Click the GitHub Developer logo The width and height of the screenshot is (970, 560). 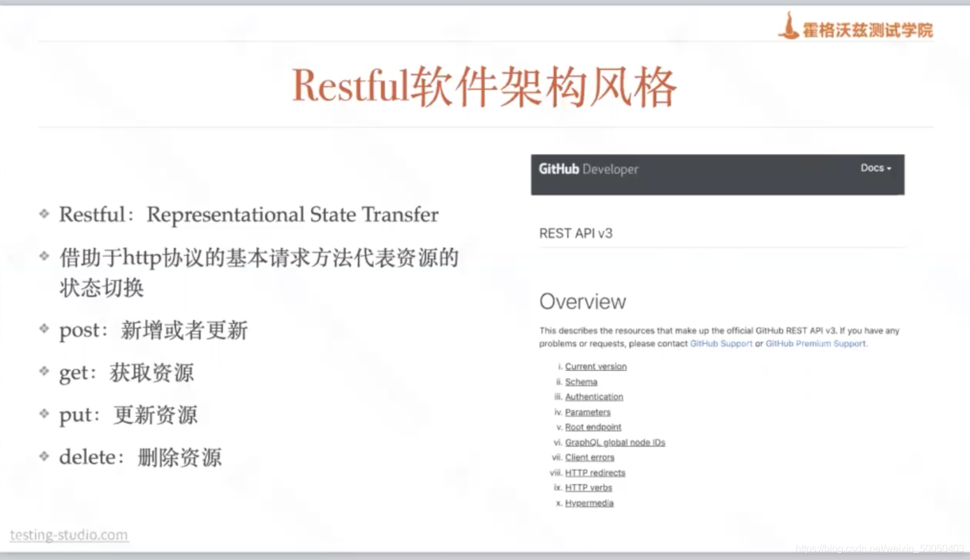coord(588,169)
